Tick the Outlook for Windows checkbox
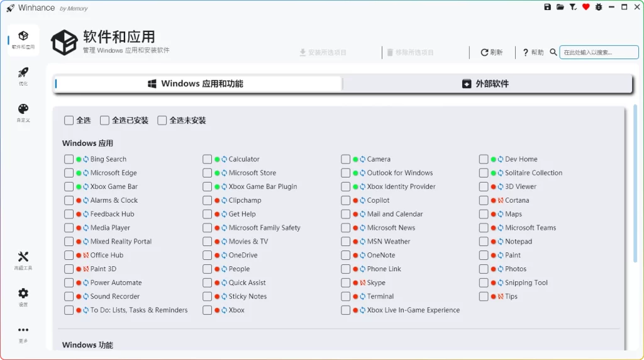The width and height of the screenshot is (644, 360). point(345,173)
